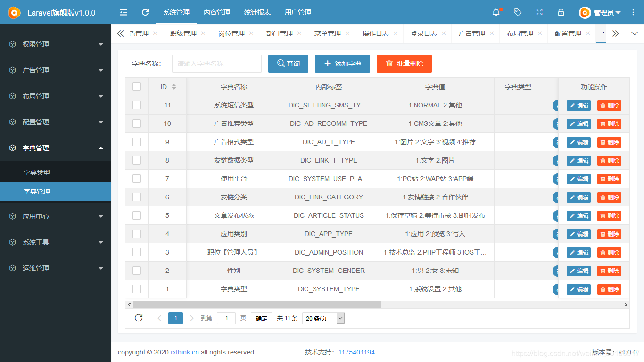Image resolution: width=644 pixels, height=362 pixels.
Task: Expand the 运维管理 sidebar menu
Action: [x=55, y=268]
